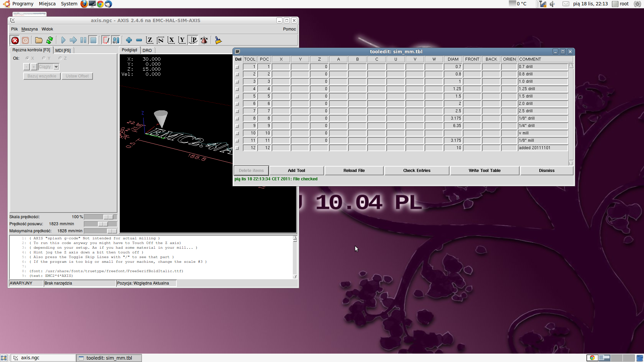
Task: Toggle rotate mode with the cone icon
Action: (204, 40)
